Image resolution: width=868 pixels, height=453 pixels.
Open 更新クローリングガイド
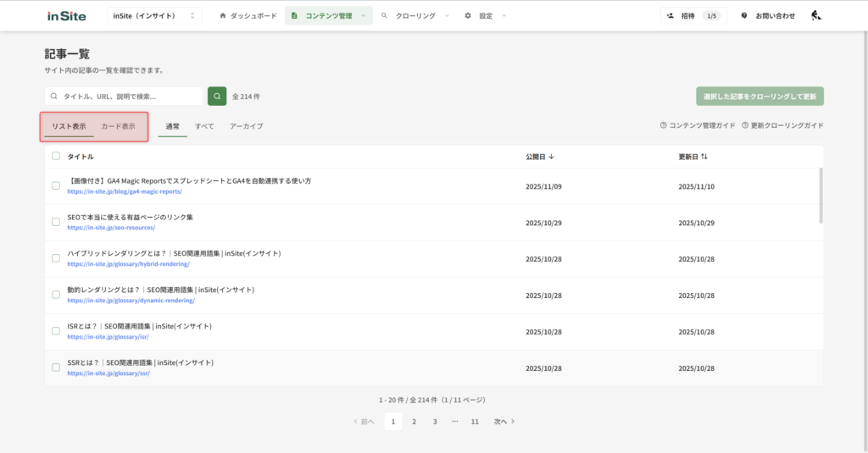point(782,125)
